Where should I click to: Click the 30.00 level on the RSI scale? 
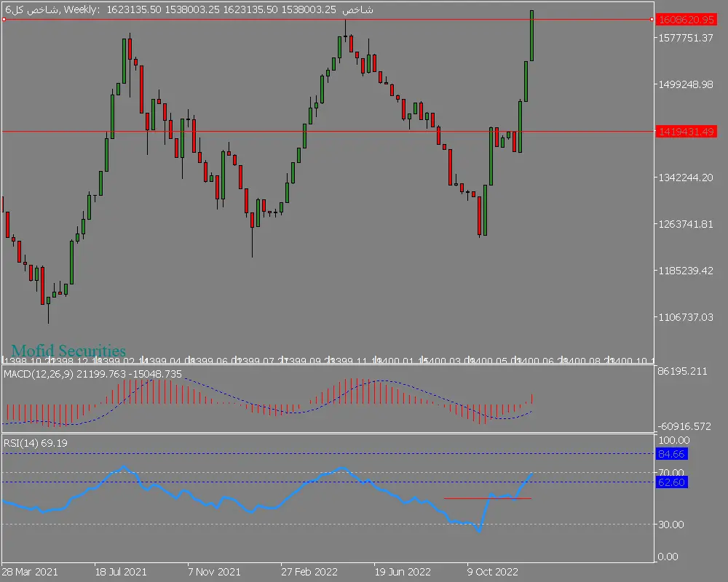tap(673, 525)
